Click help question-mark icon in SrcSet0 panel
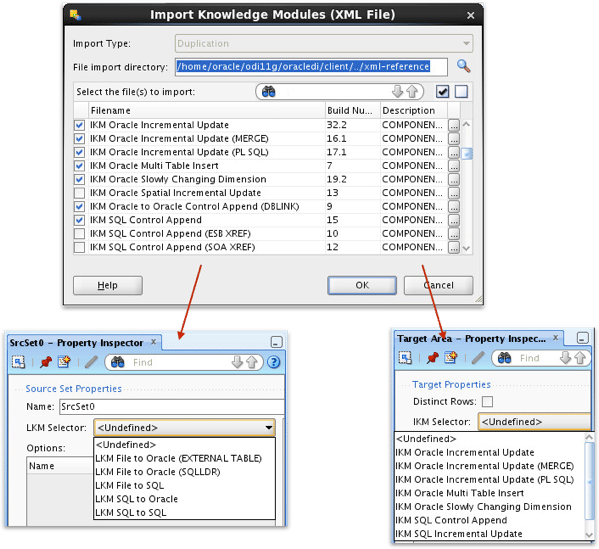This screenshot has height=549, width=599. pos(274,361)
